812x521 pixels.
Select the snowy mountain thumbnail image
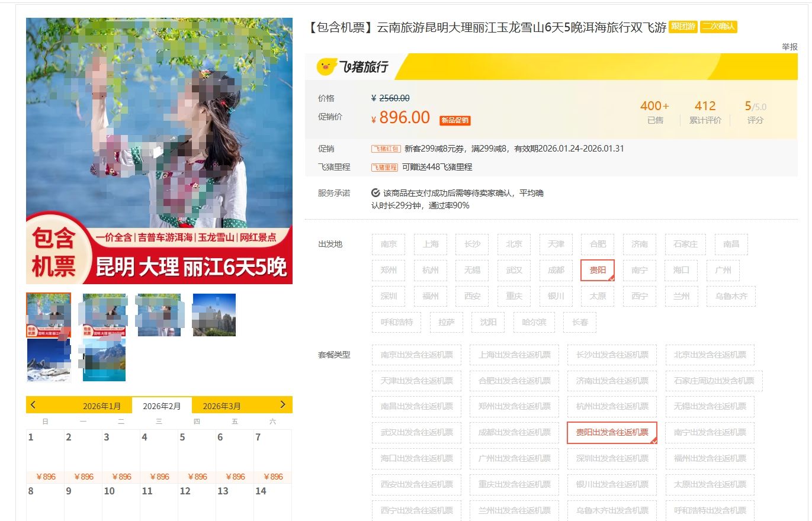pyautogui.click(x=49, y=360)
